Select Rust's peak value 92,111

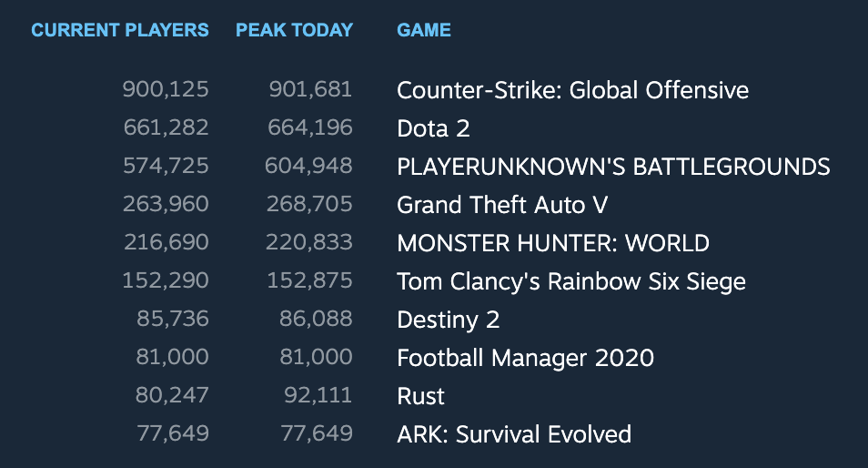[318, 396]
